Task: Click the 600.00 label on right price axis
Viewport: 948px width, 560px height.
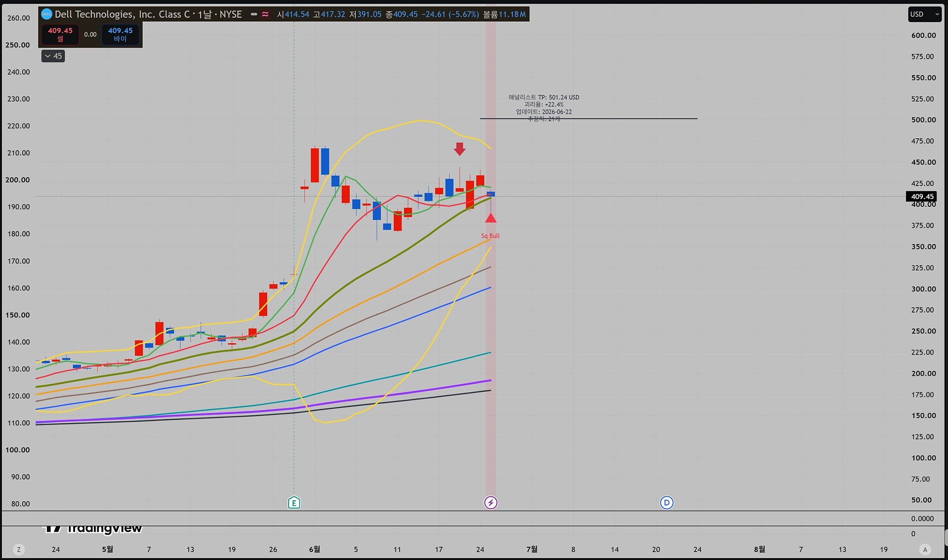Action: tap(923, 35)
